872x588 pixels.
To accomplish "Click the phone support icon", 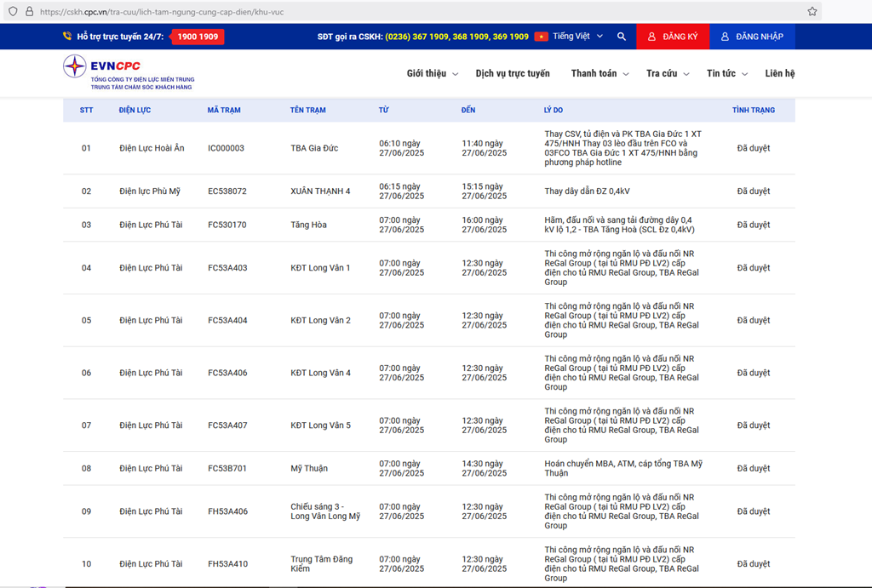I will 67,36.
